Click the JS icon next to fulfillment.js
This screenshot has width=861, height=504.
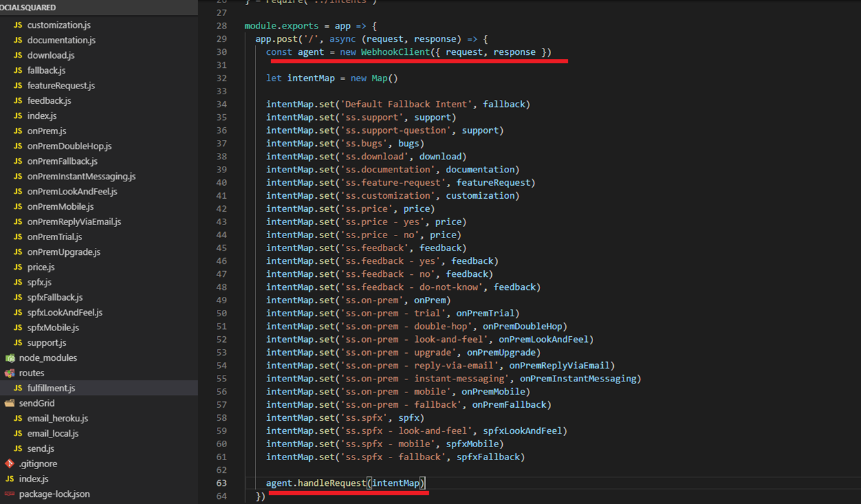18,388
